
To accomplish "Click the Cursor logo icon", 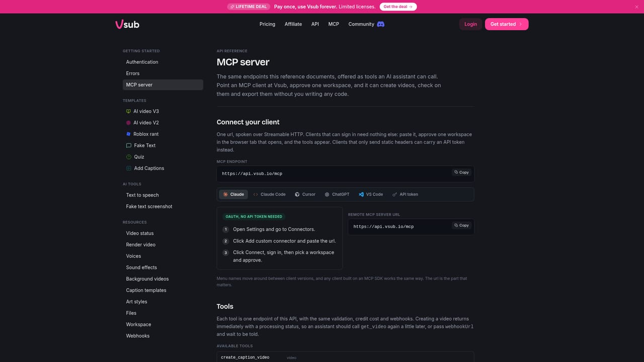I will (297, 194).
